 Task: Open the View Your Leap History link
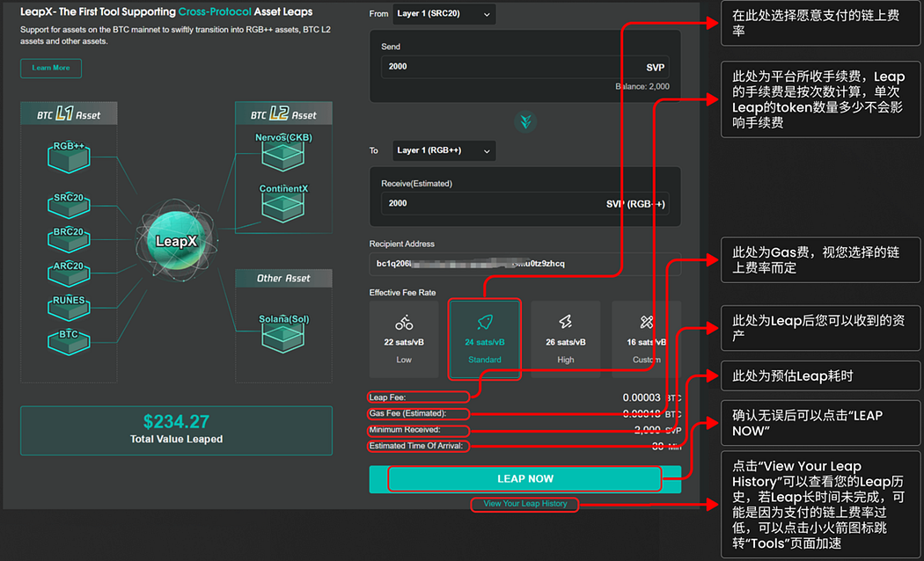(x=525, y=504)
